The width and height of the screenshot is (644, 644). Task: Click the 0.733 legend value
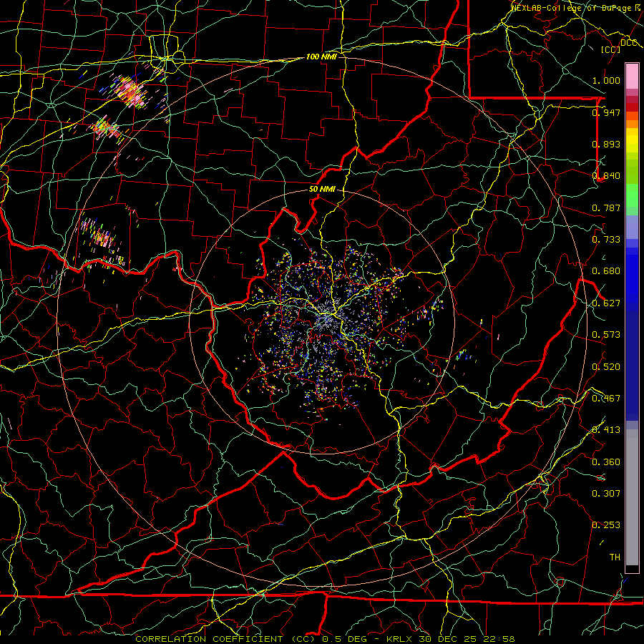pyautogui.click(x=606, y=240)
